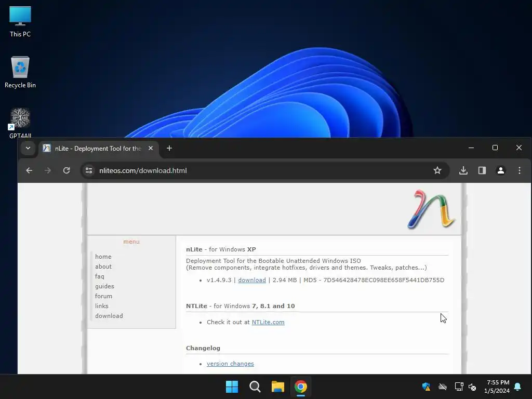Open the links menu item
The height and width of the screenshot is (399, 532).
102,305
